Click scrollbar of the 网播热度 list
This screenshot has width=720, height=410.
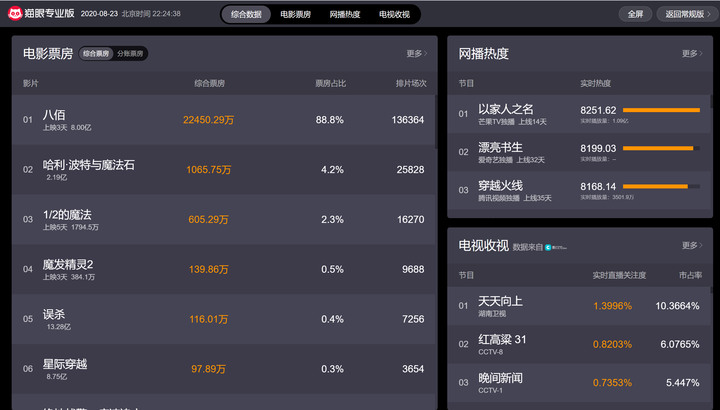[711, 102]
